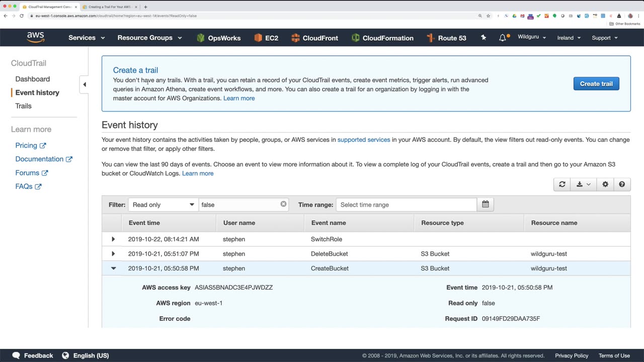Go back in the browser
The image size is (644, 362).
[6, 16]
